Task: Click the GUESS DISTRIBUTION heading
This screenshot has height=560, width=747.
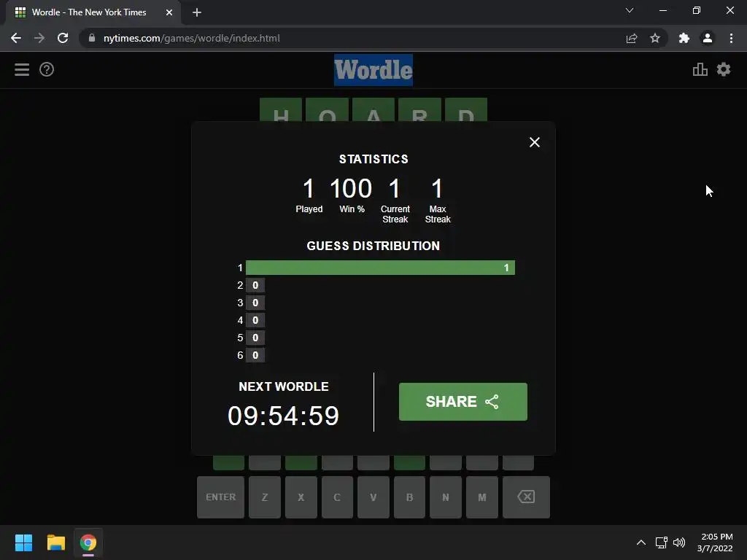Action: 373,246
